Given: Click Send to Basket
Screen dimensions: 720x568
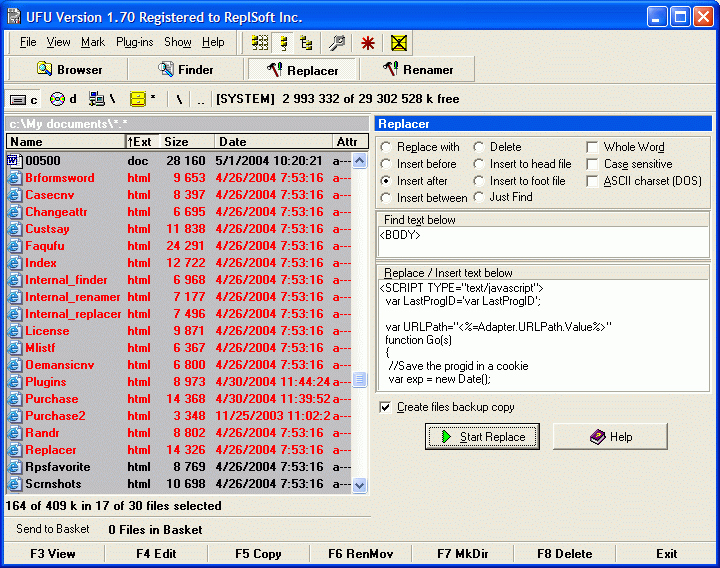Looking at the screenshot, I should (53, 529).
